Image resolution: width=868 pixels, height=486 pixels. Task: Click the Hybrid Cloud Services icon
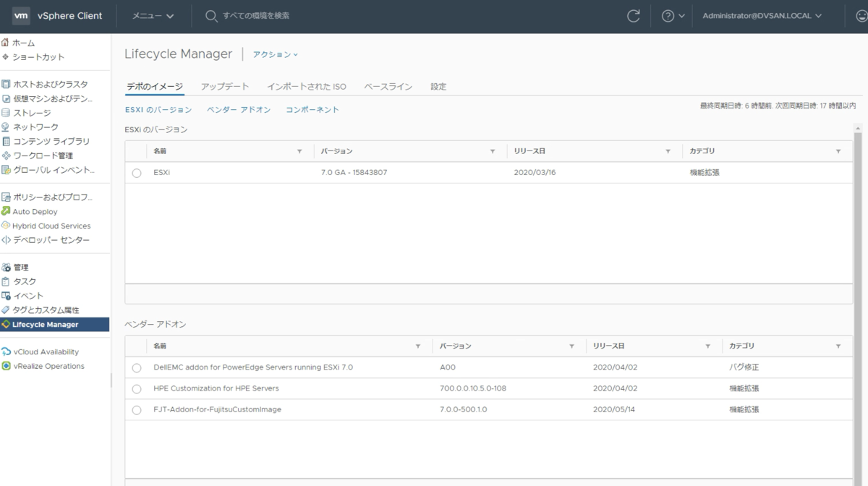pos(6,226)
